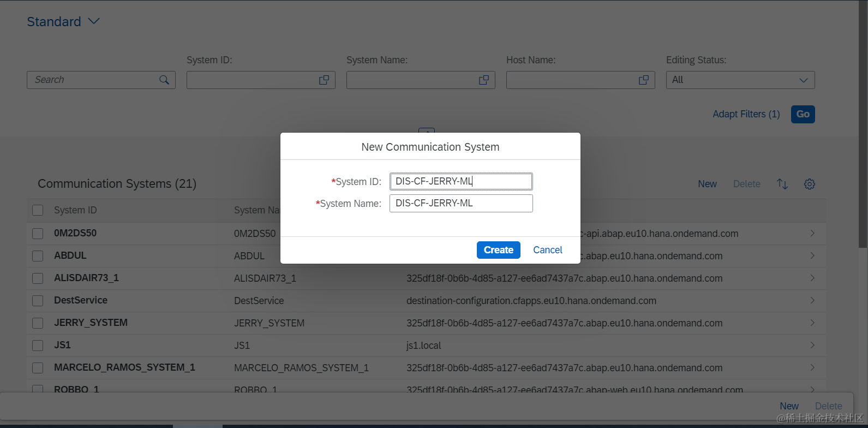Click Cancel in the dialog
This screenshot has height=428, width=868.
coord(548,250)
